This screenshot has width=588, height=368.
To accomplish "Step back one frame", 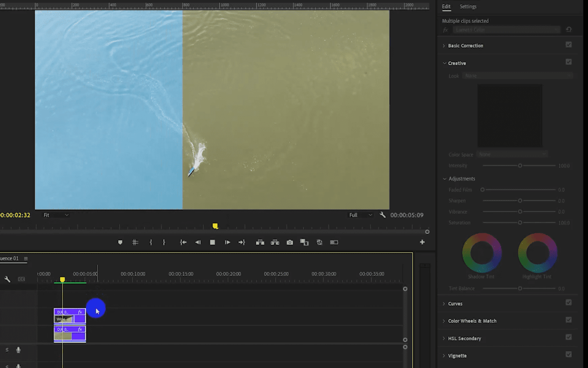I will point(198,242).
